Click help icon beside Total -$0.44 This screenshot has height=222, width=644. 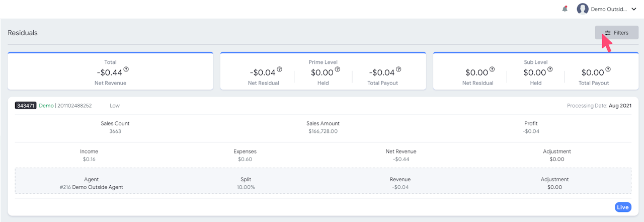pos(126,69)
